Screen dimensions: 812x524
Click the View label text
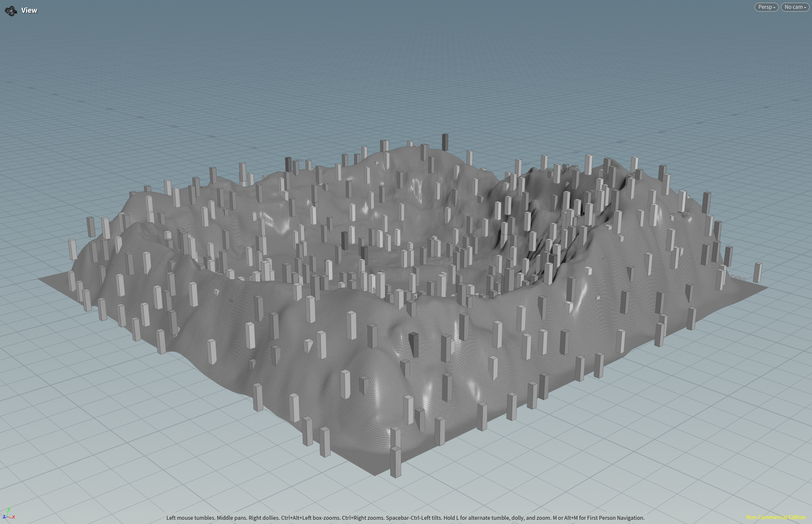point(29,10)
